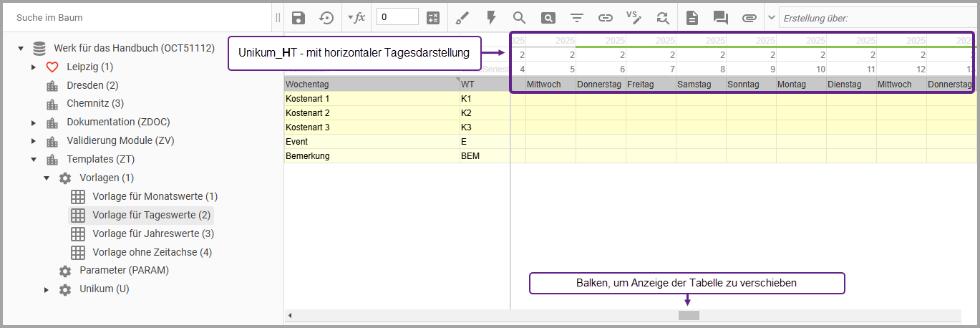This screenshot has width=980, height=328.
Task: Open the filter lines icon
Action: click(x=577, y=18)
